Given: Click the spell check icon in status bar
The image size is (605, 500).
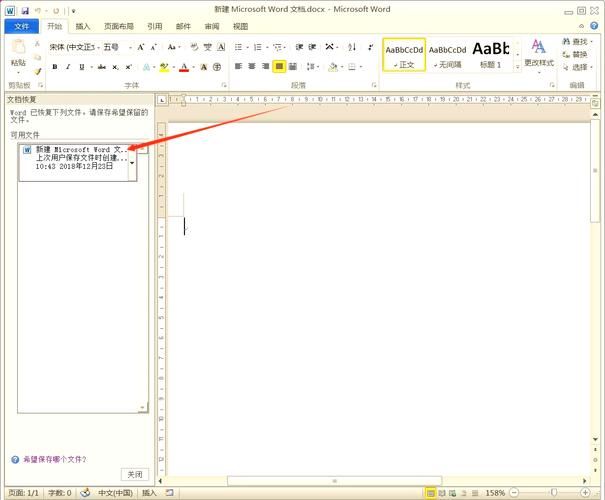Looking at the screenshot, I should tap(85, 493).
